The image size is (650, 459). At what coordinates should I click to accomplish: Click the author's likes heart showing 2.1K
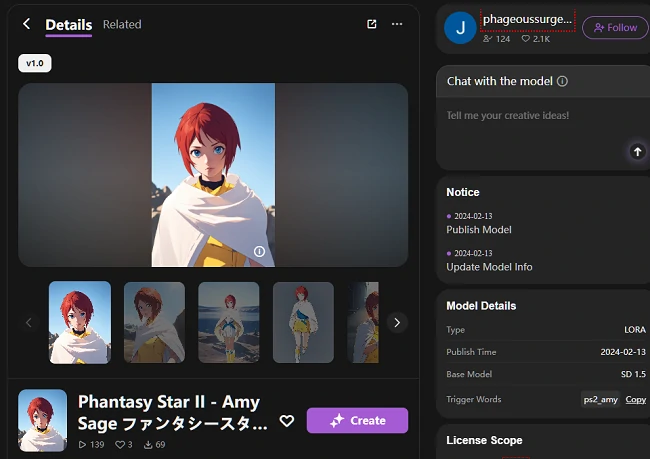[526, 39]
